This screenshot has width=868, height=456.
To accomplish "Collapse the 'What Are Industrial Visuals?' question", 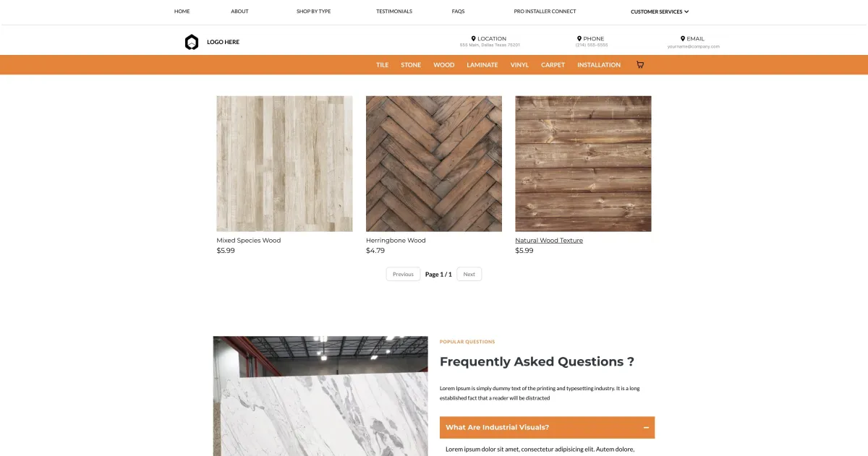I will 547,428.
